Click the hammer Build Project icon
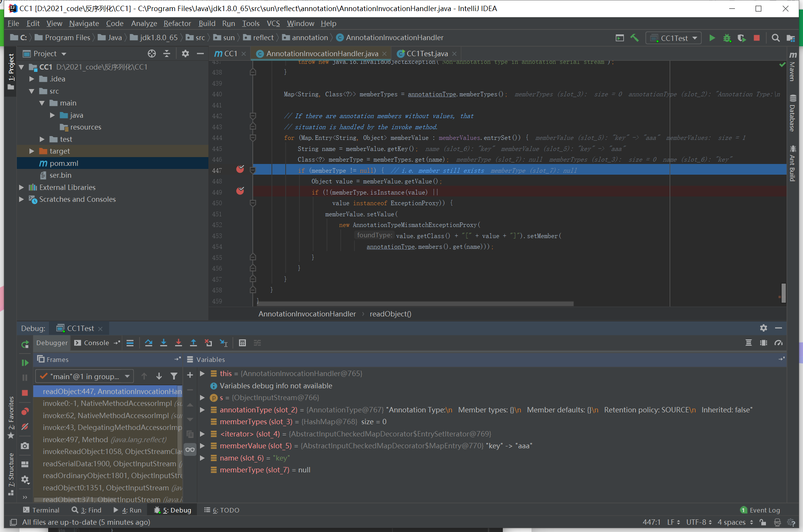Viewport: 803px width, 532px height. 634,38
